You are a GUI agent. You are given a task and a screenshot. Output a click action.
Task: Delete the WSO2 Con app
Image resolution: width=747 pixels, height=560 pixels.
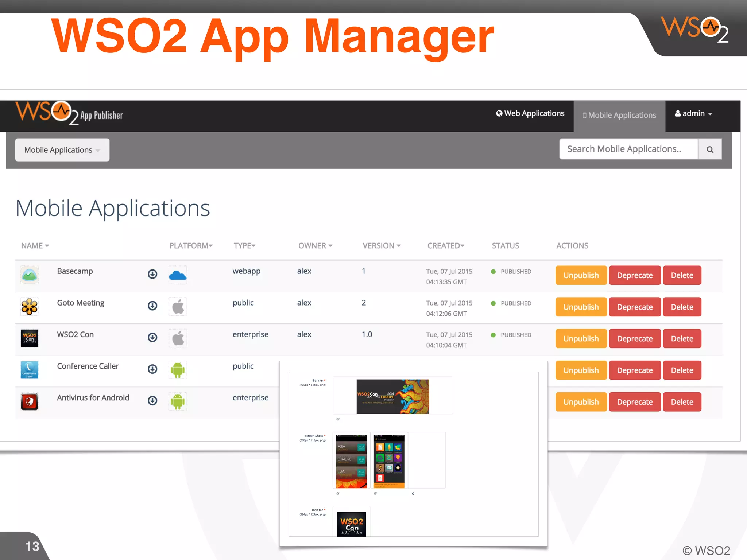(682, 339)
